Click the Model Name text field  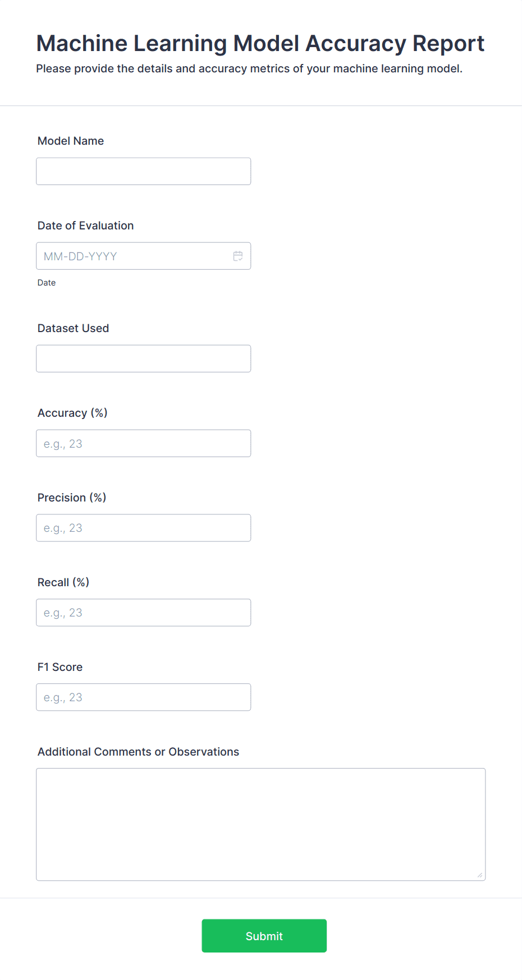pyautogui.click(x=144, y=171)
